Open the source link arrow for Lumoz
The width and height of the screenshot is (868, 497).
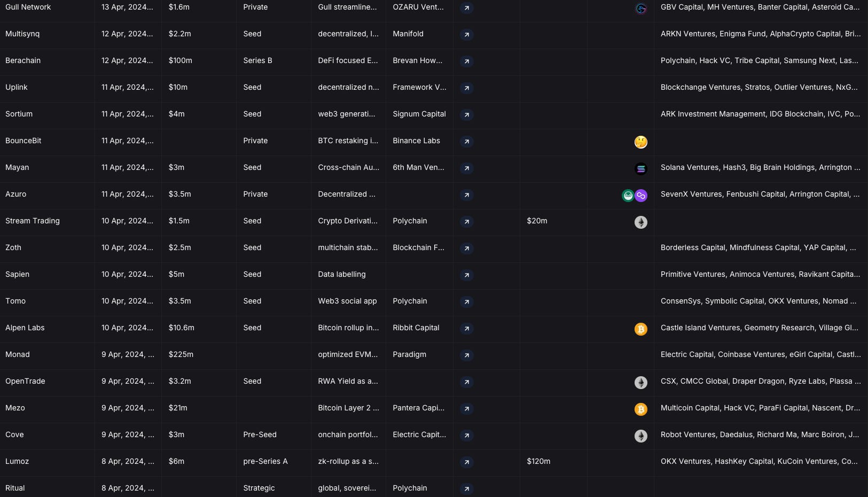pyautogui.click(x=467, y=462)
